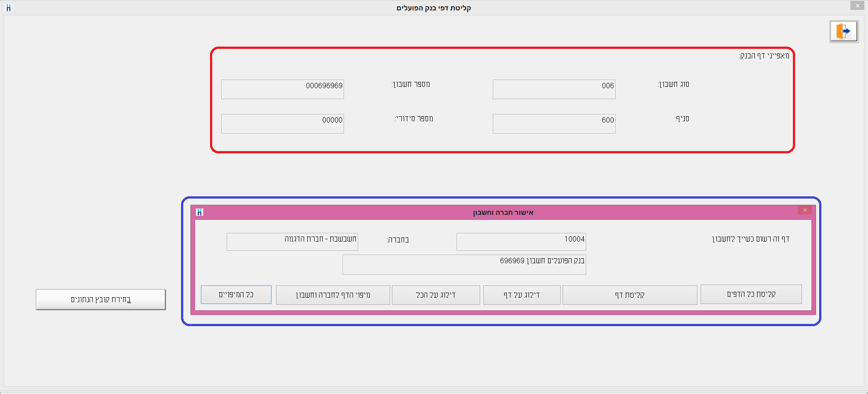Viewport: 868px width, 394px height.
Task: Click the label דף זה רשום כשייך לחשבון
Action: (751, 239)
